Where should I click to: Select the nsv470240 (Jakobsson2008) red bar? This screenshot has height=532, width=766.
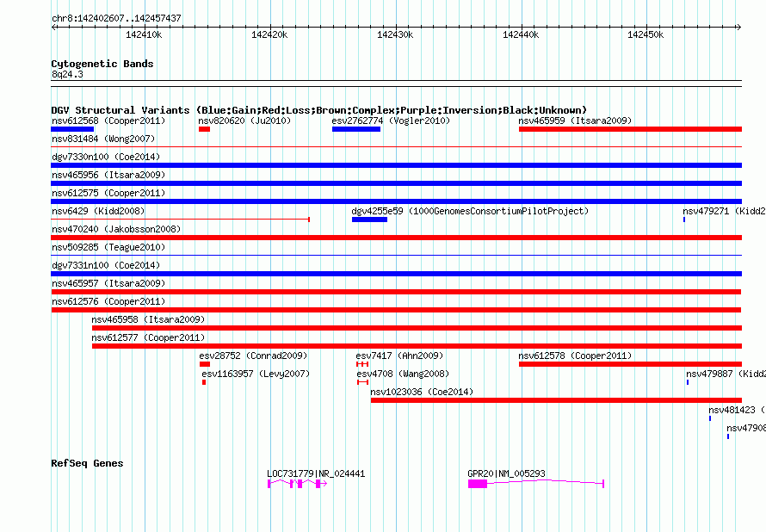(x=396, y=238)
